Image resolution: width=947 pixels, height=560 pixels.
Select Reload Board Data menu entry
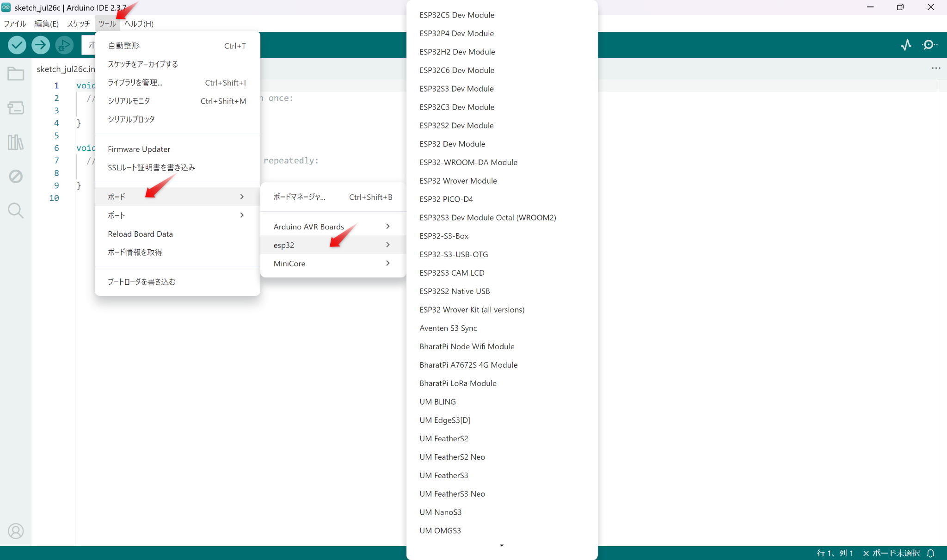tap(178, 234)
